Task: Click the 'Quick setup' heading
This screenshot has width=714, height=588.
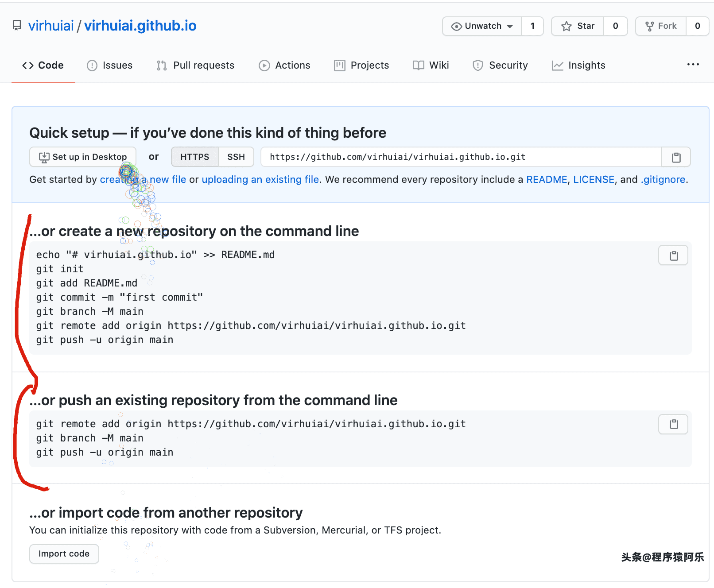Action: tap(208, 133)
